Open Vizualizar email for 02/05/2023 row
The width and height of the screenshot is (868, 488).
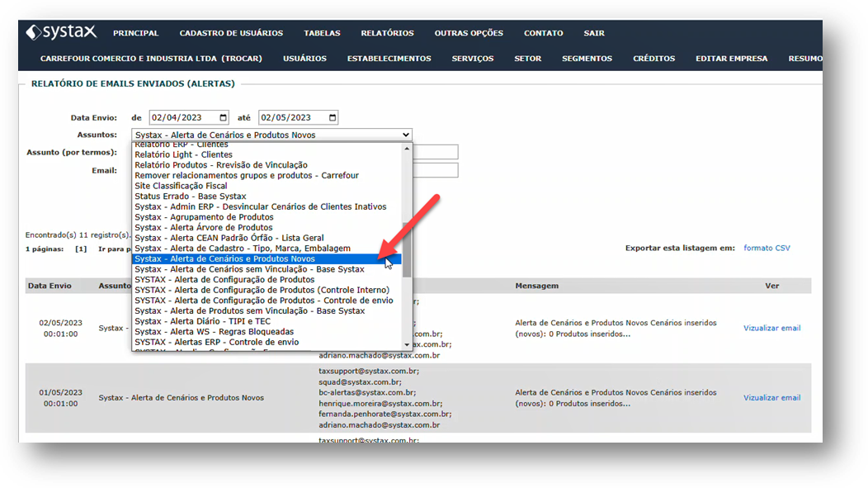coord(771,328)
